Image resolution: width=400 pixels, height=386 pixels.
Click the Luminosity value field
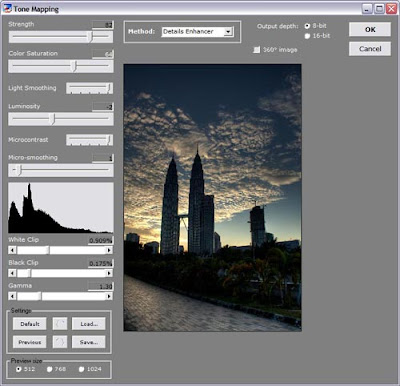[x=103, y=107]
